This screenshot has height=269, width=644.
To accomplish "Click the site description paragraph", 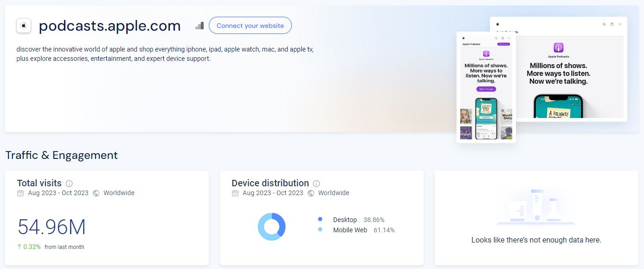I will pyautogui.click(x=165, y=54).
